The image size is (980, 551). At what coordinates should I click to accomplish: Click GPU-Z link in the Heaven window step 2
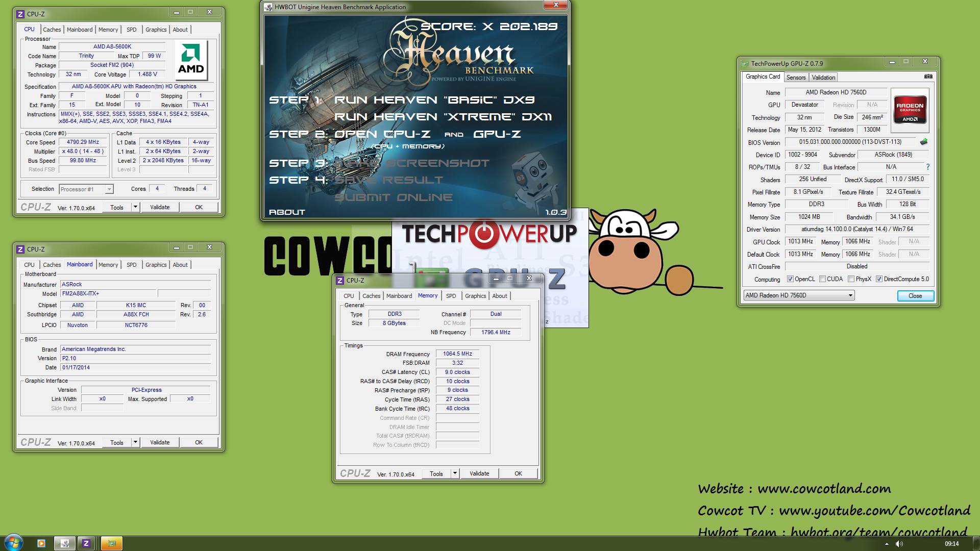pos(497,134)
